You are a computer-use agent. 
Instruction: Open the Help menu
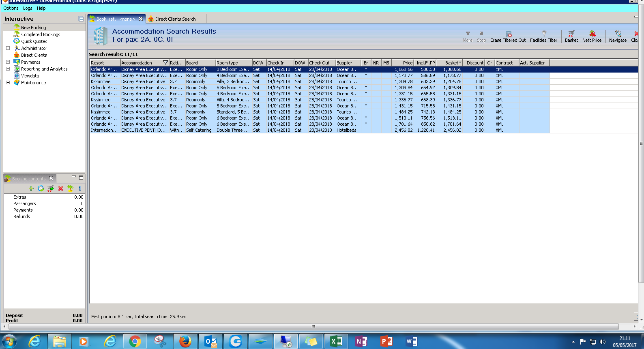pyautogui.click(x=41, y=8)
